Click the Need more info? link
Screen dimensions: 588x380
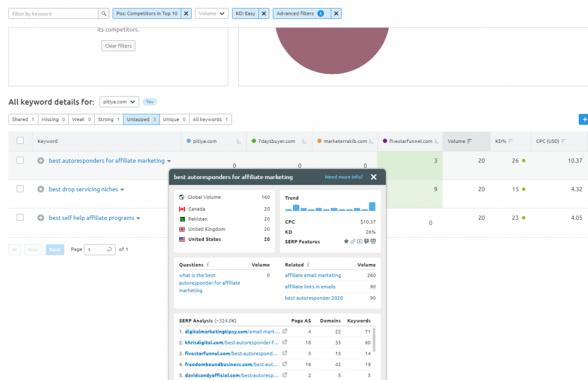[344, 177]
